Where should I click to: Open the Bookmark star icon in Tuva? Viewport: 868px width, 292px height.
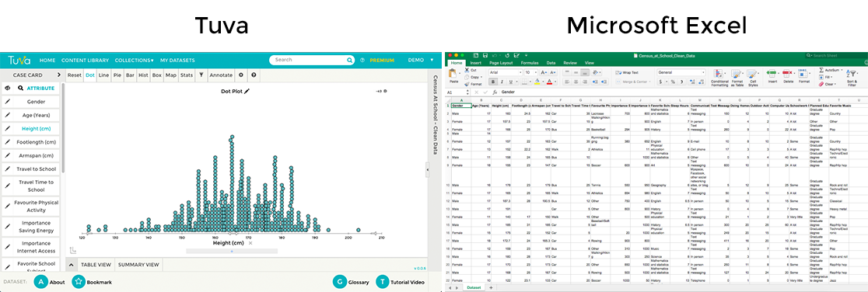[x=79, y=282]
